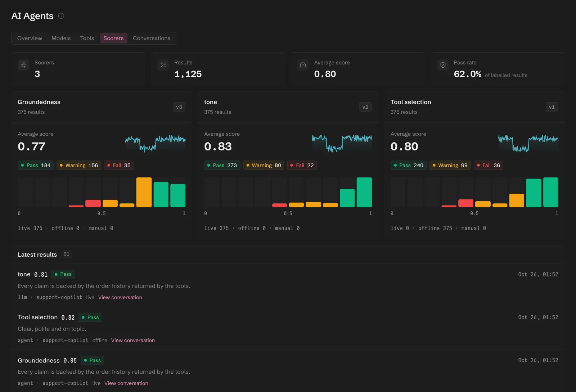The height and width of the screenshot is (392, 576).
Task: Click Tool selection Warning 99 chip
Action: (x=450, y=165)
